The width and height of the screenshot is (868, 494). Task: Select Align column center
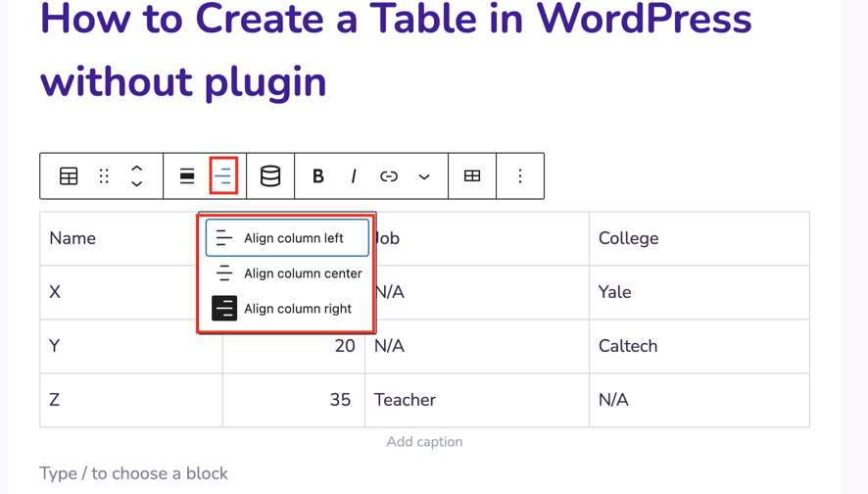[x=287, y=273]
